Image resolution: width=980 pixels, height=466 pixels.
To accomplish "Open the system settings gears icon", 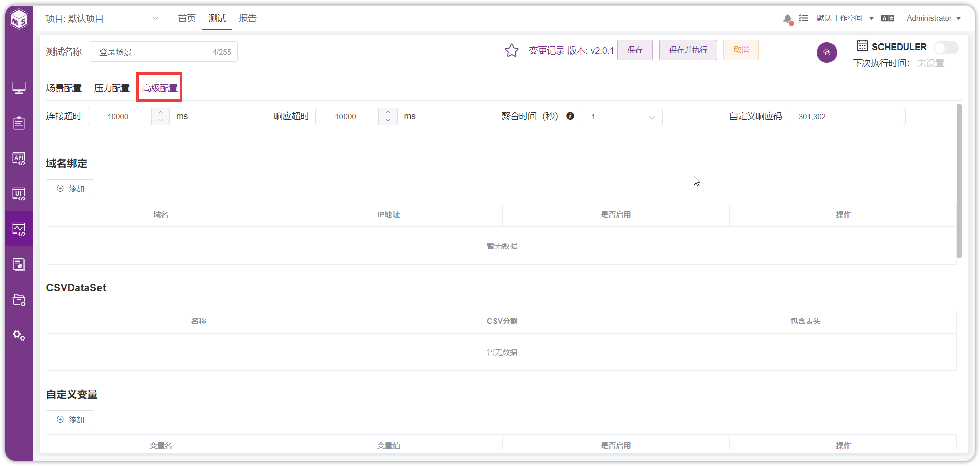I will (x=19, y=335).
